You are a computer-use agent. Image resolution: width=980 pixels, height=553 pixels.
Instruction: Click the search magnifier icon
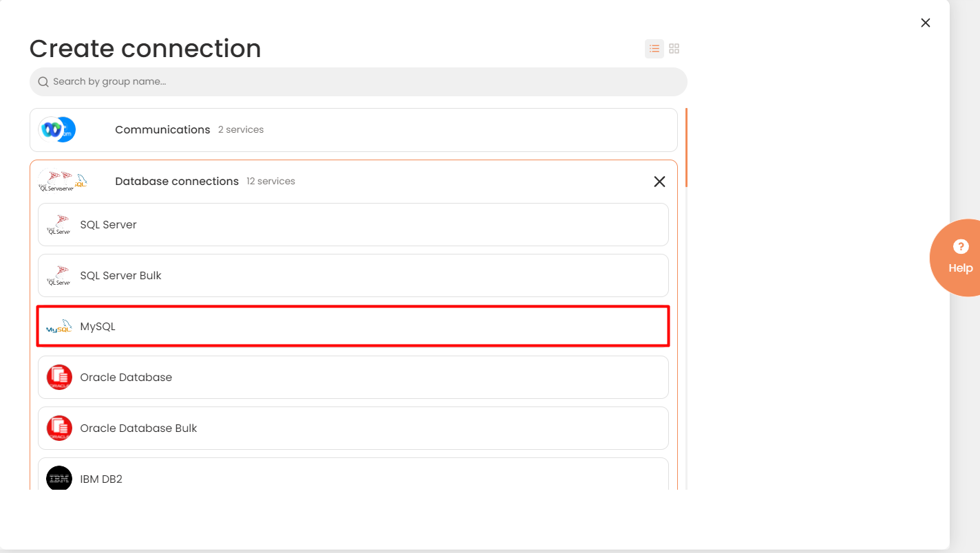[x=43, y=82]
